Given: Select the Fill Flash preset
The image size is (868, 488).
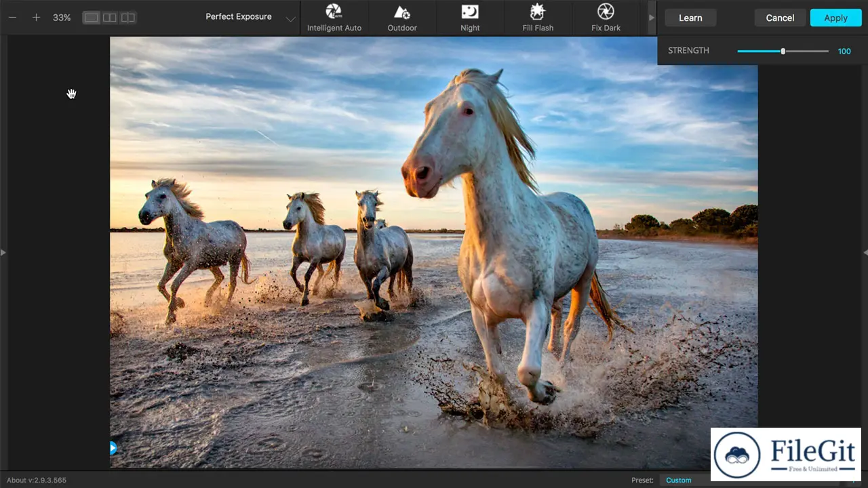Looking at the screenshot, I should [538, 18].
